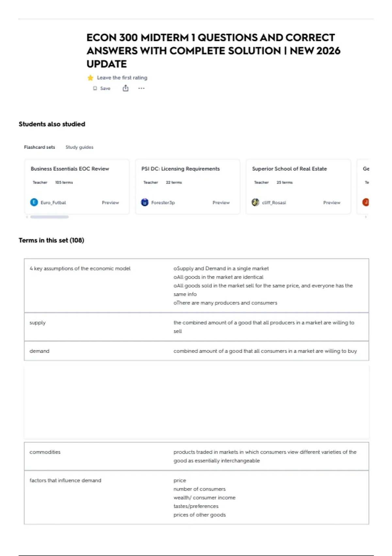Open the Superior School of Real Estate title
The image size is (392, 556).
(x=289, y=169)
